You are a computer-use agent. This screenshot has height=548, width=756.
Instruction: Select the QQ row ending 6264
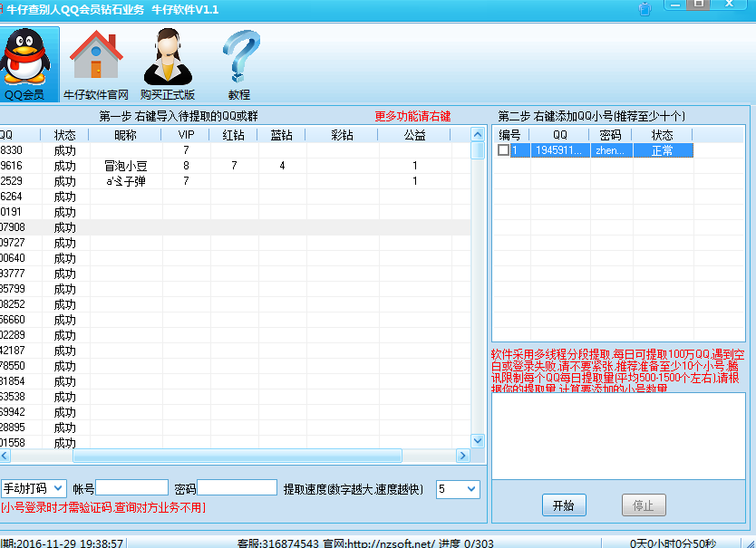coord(236,197)
